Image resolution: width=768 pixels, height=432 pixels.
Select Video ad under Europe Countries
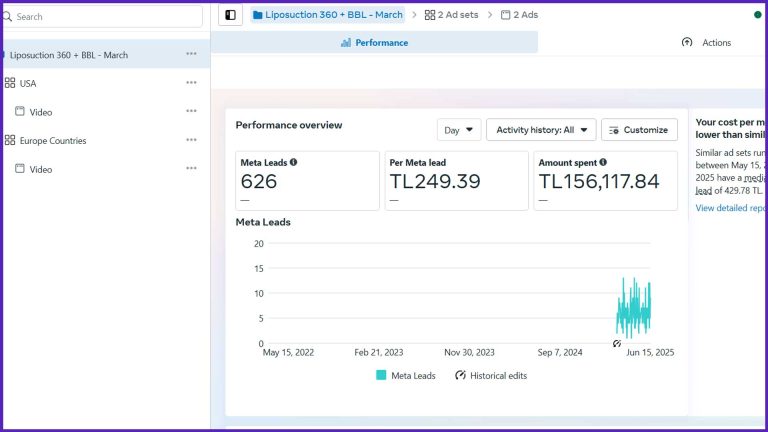click(106, 169)
